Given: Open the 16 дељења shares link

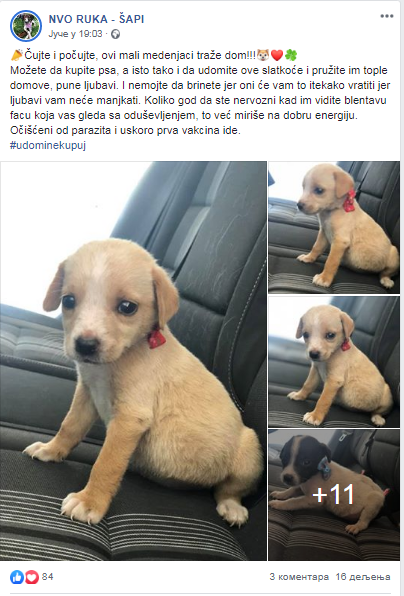Looking at the screenshot, I should [363, 577].
